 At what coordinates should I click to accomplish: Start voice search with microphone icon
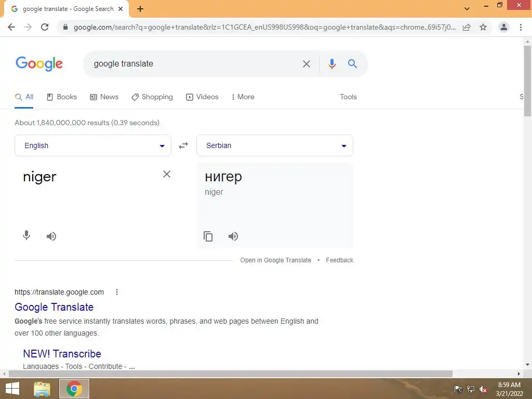[x=332, y=64]
